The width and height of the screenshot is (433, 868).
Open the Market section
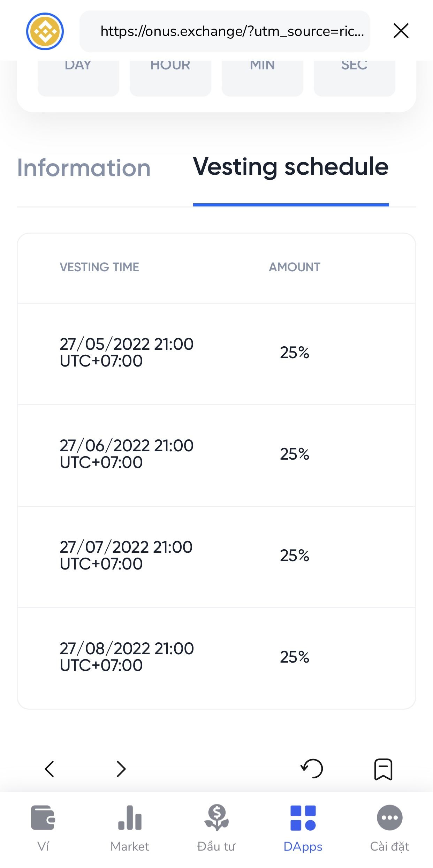pyautogui.click(x=130, y=827)
